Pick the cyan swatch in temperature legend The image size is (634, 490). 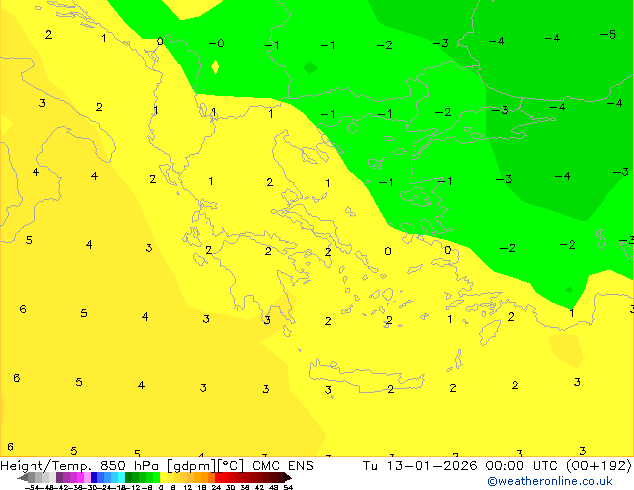pyautogui.click(x=121, y=477)
